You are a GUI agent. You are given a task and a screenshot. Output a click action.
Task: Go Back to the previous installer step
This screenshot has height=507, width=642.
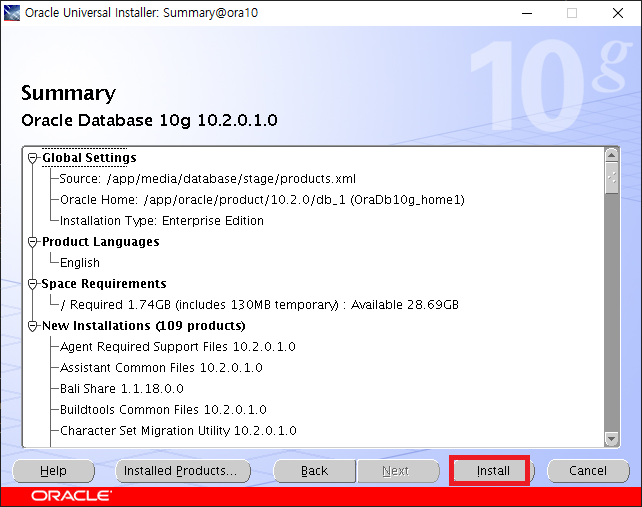(x=314, y=471)
